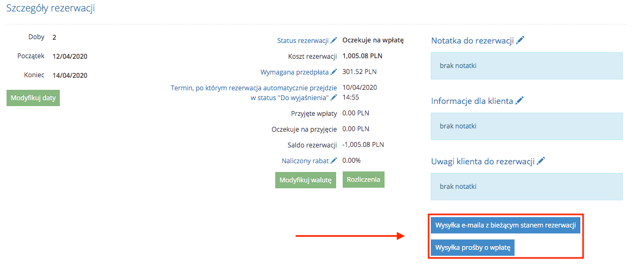The height and width of the screenshot is (277, 644).
Task: Click the Szczegóły rezerwacji section heading
Action: pos(51,9)
